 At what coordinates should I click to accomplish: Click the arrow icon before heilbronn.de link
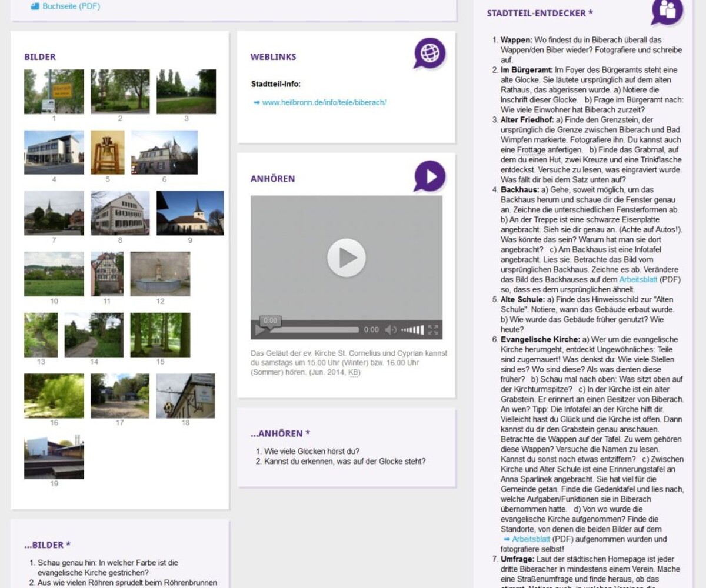[x=257, y=102]
